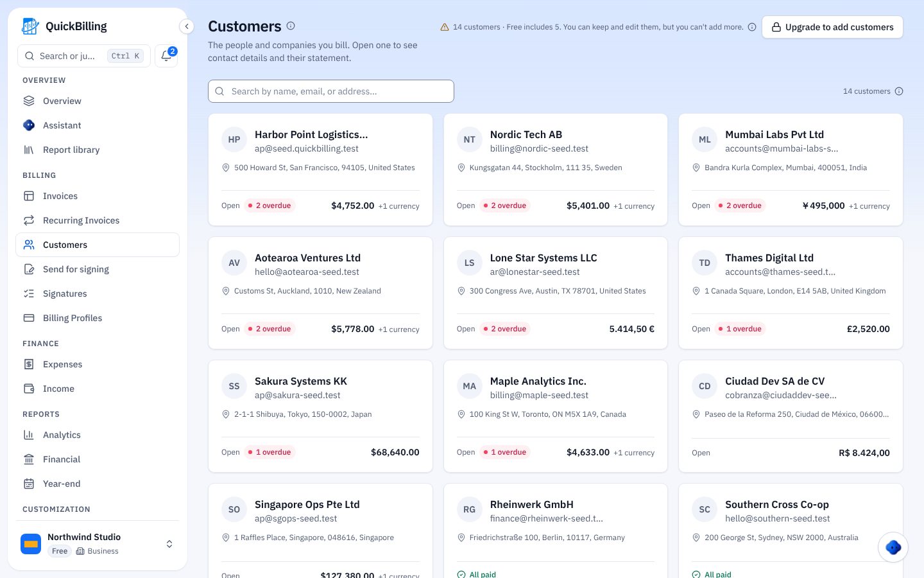Open Mumbai Labs Pvt Ltd customer
924x578 pixels.
point(791,170)
